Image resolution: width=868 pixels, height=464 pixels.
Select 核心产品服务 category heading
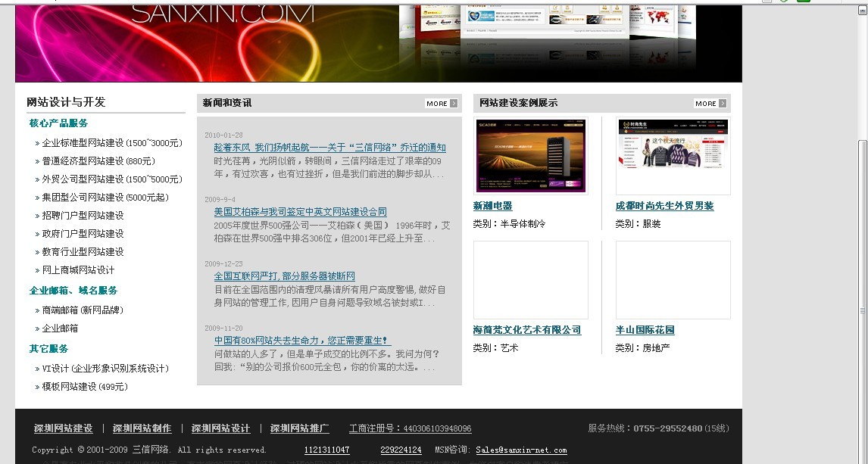(58, 123)
